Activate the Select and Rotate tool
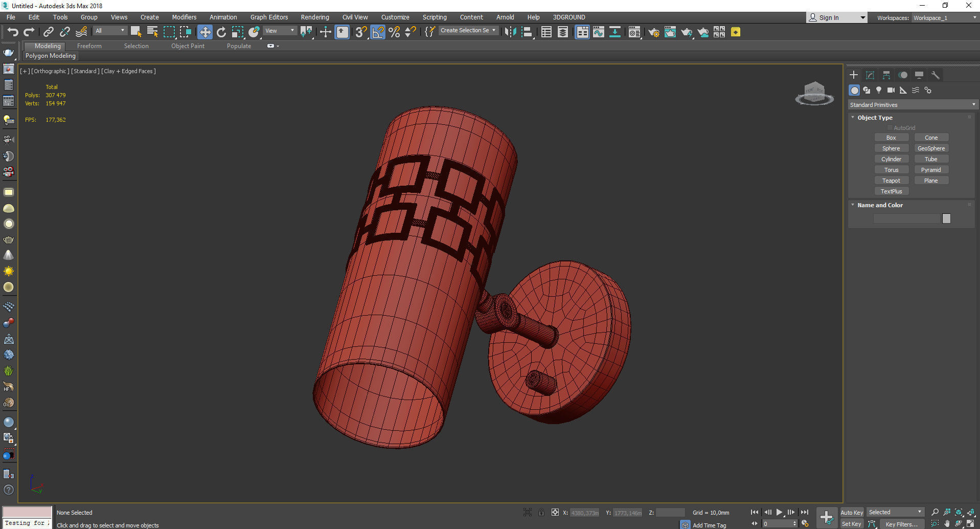980x529 pixels. 221,32
